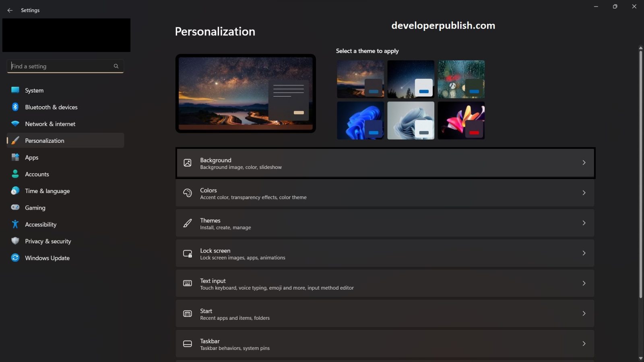
Task: Open Network & internet settings
Action: pos(50,124)
